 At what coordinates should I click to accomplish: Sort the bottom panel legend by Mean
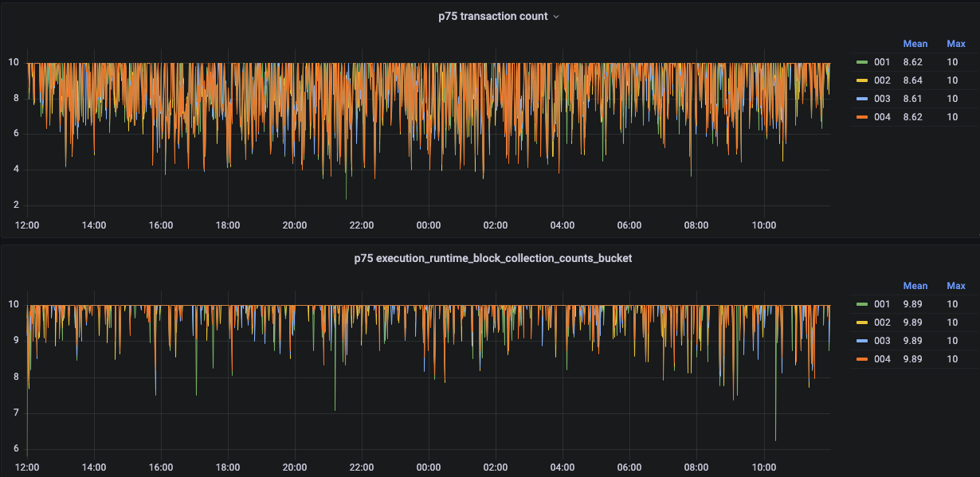(x=915, y=285)
